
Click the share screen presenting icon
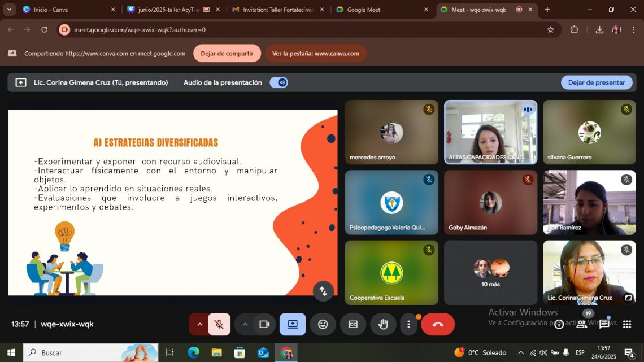point(293,324)
